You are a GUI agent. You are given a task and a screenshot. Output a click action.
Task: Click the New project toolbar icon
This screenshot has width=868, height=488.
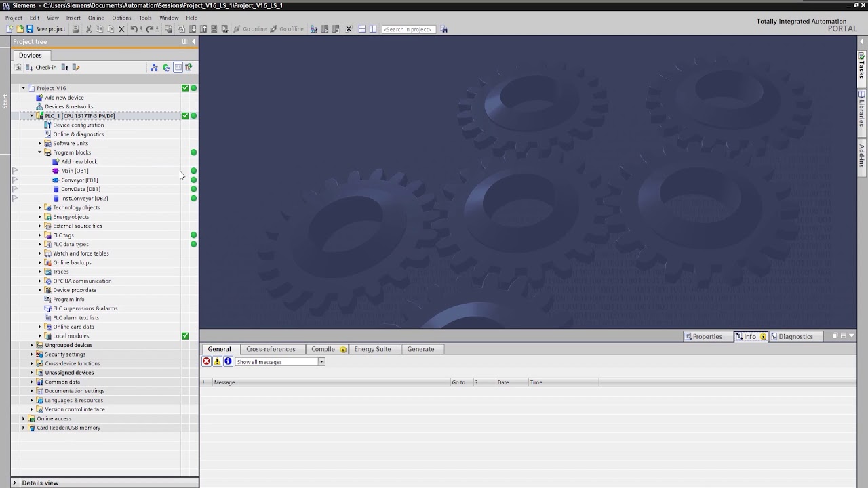pos(9,29)
